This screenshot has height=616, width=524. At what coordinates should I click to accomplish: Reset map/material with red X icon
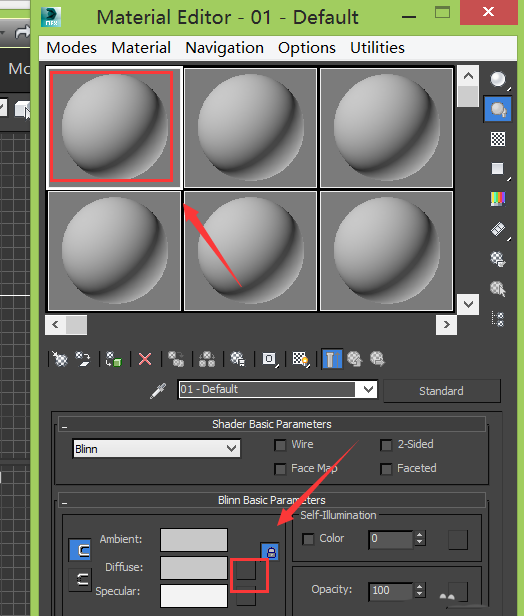click(x=145, y=359)
